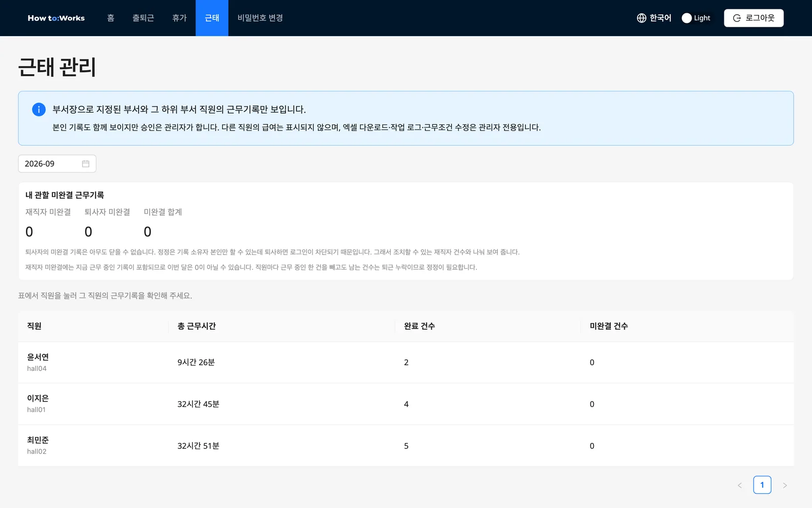This screenshot has height=508, width=812.
Task: Click the 로그아웃 button
Action: click(x=754, y=18)
